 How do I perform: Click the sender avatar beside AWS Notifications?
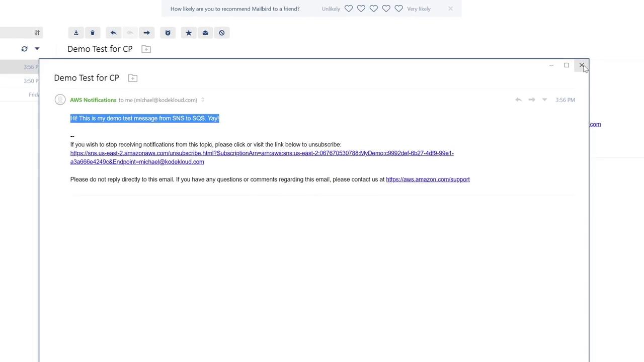pyautogui.click(x=60, y=100)
